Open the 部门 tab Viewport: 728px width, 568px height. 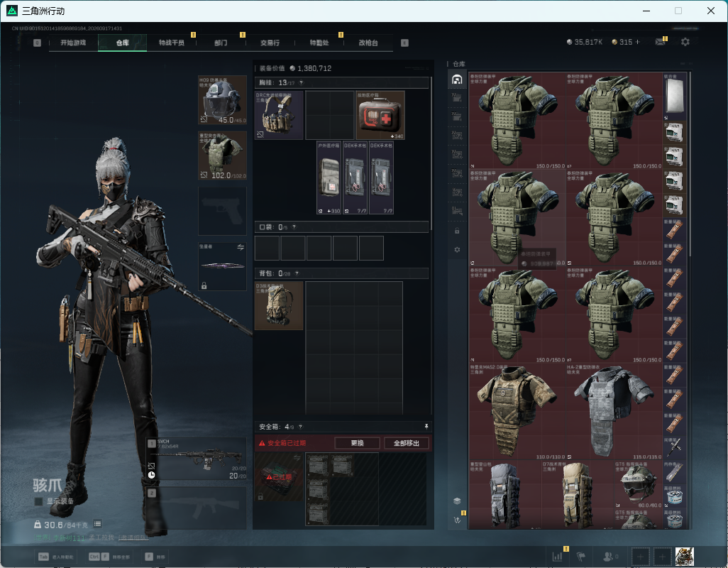click(x=221, y=43)
